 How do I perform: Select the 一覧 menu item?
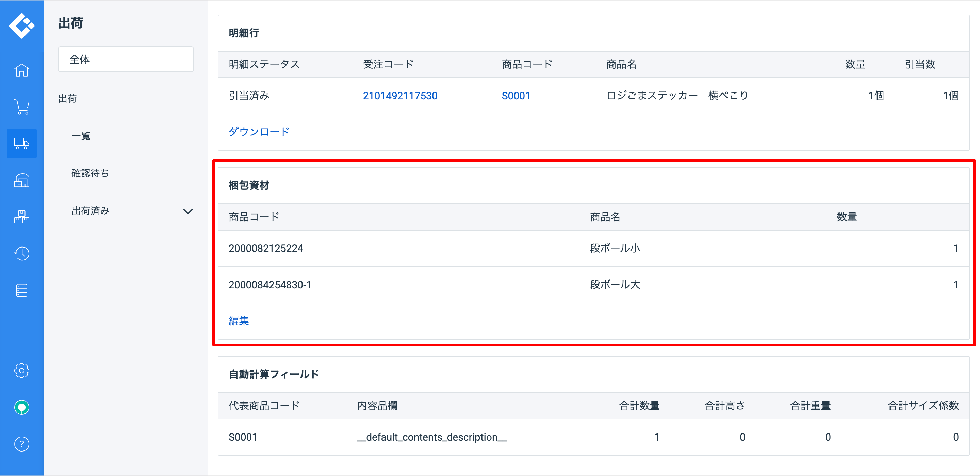(x=81, y=136)
